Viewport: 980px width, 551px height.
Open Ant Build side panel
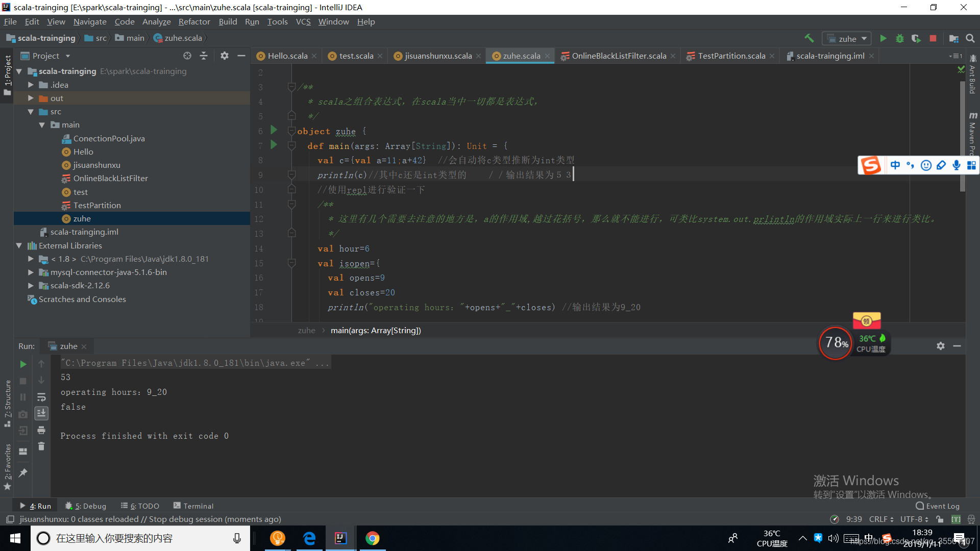(973, 75)
